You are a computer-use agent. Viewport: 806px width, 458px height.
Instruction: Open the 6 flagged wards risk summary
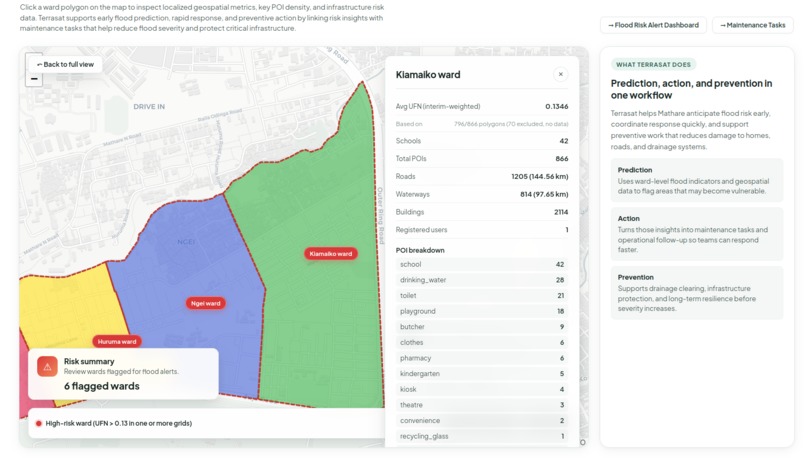pyautogui.click(x=123, y=374)
